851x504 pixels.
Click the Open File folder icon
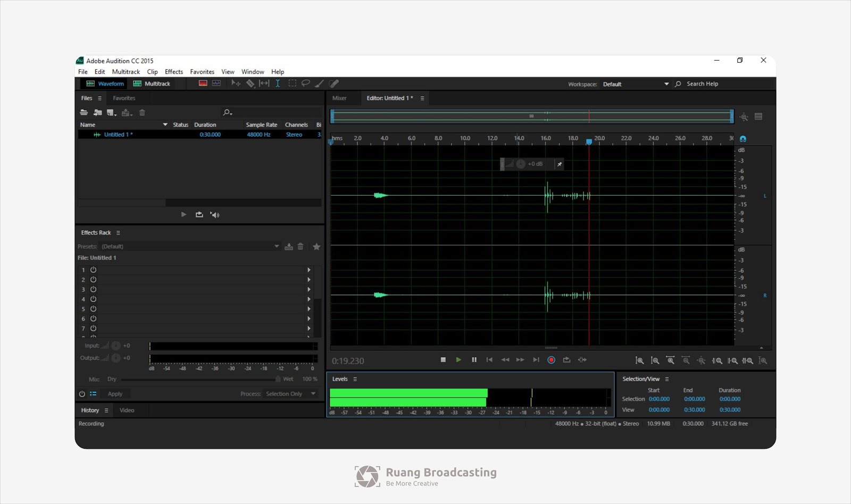[x=84, y=112]
